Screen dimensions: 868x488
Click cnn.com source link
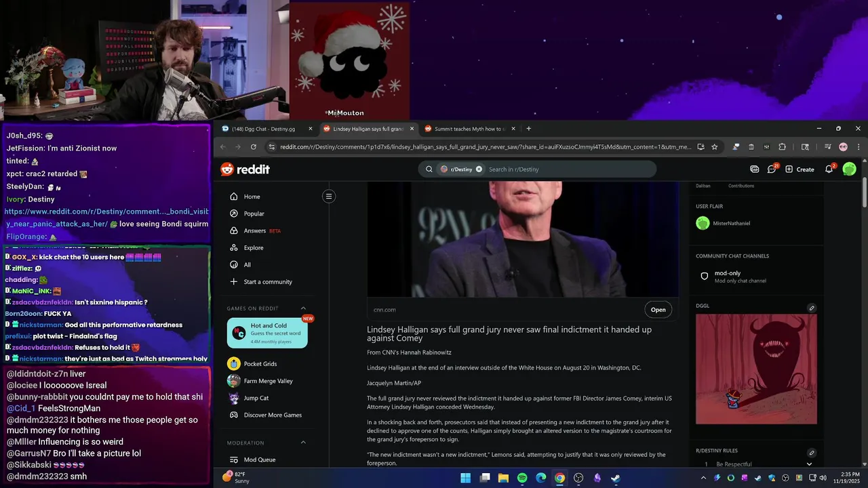pos(384,310)
